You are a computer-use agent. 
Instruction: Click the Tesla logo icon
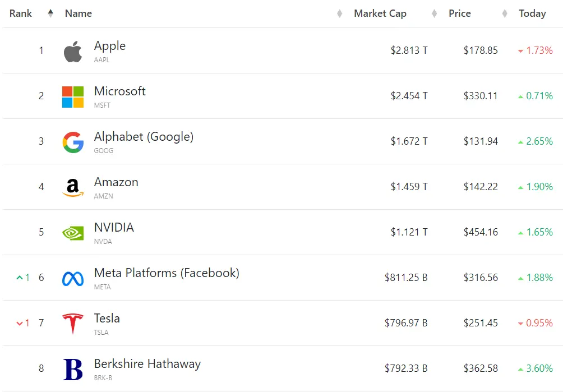point(73,324)
